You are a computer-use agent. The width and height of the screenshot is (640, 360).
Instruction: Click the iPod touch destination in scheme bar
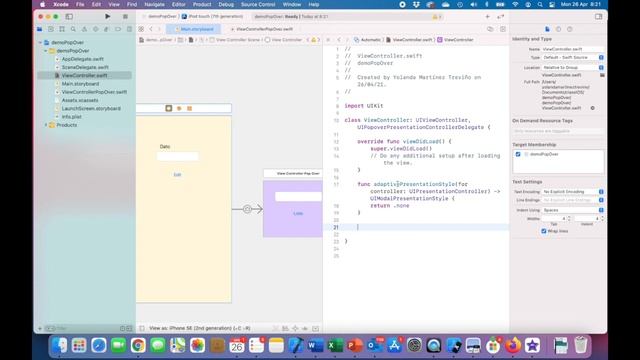pos(212,17)
